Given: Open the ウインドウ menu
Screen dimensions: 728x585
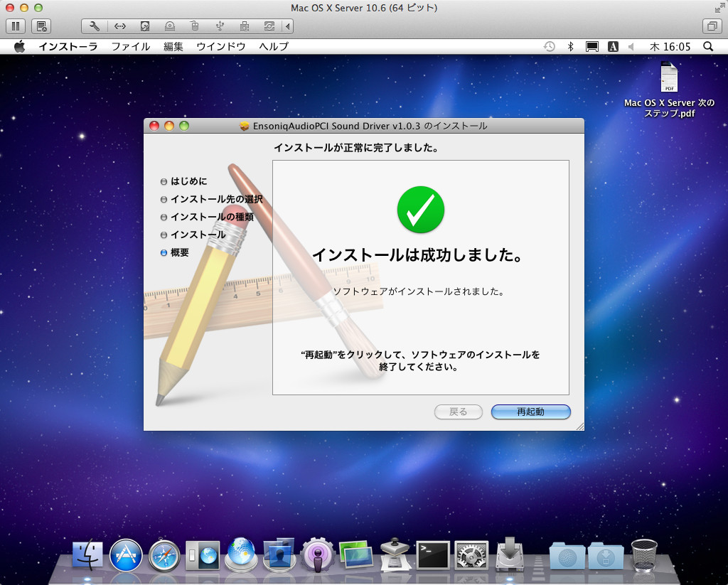Looking at the screenshot, I should (x=220, y=46).
